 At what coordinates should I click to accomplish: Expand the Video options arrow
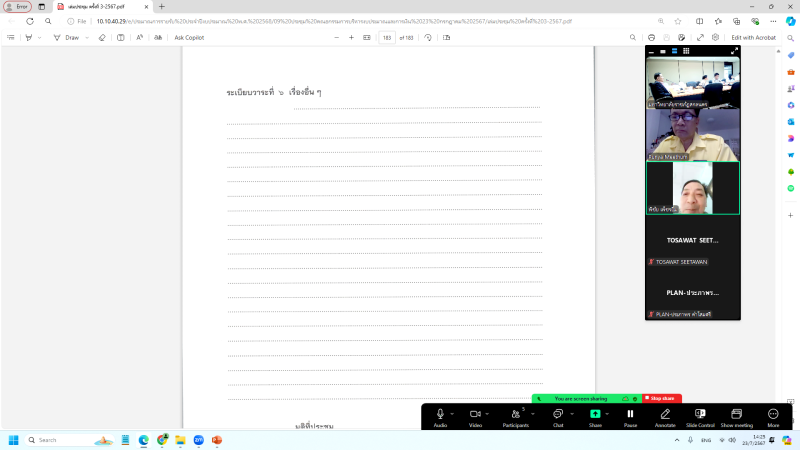point(488,413)
